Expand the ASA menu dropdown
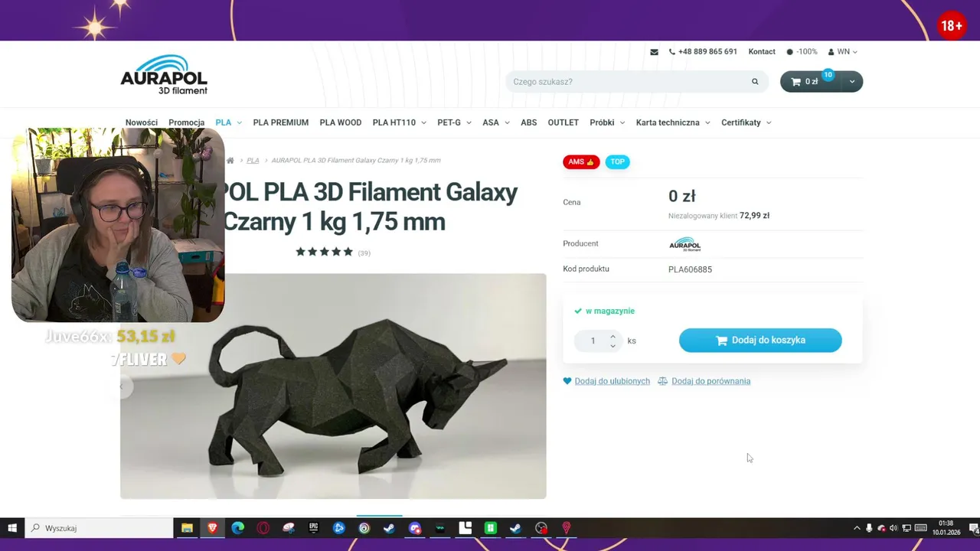Viewport: 980px width, 551px height. [x=506, y=122]
